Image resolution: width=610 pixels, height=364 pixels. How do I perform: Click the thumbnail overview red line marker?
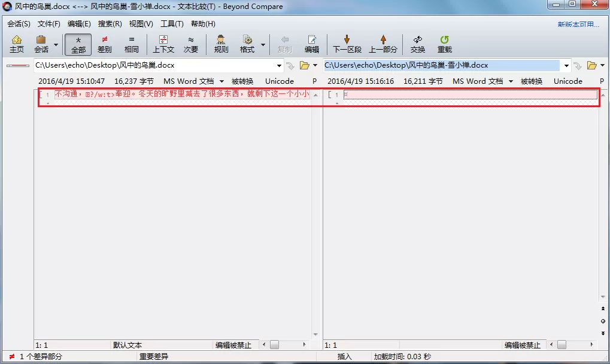[18, 66]
